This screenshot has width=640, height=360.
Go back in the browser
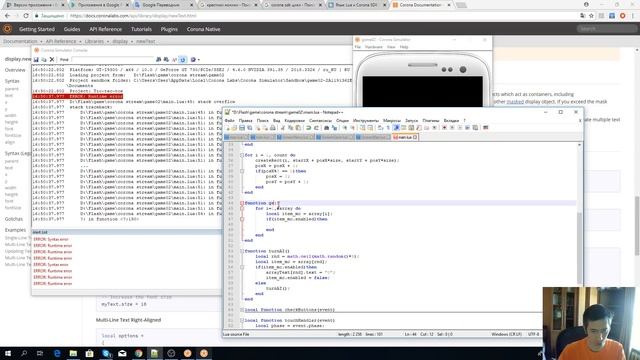[x=7, y=16]
